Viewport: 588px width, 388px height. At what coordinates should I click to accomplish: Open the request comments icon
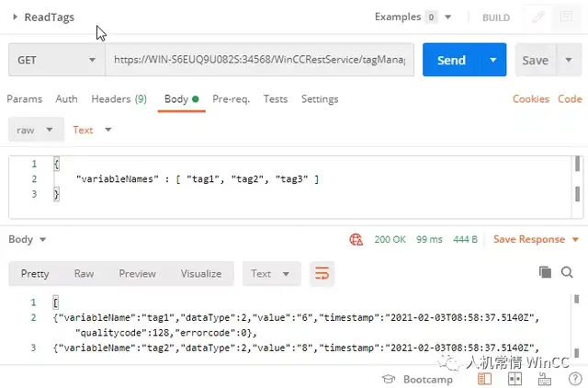click(570, 17)
